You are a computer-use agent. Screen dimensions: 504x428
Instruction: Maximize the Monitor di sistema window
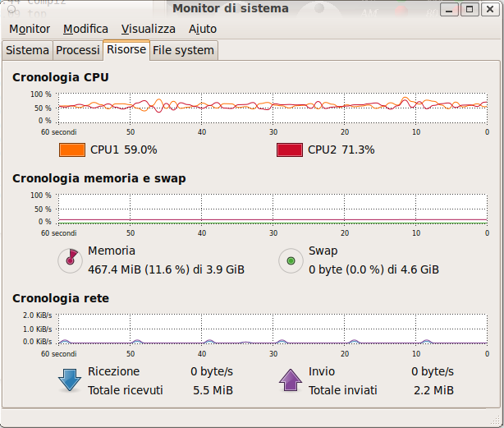(x=470, y=9)
